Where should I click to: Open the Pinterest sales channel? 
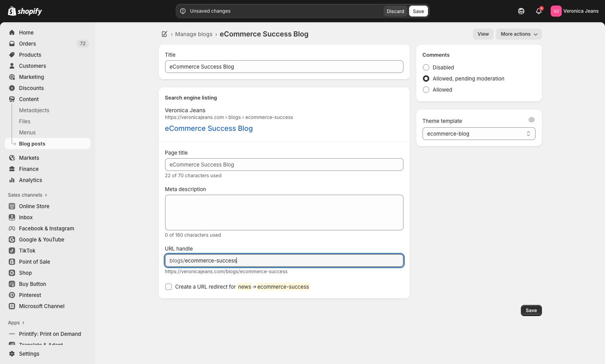pos(30,295)
